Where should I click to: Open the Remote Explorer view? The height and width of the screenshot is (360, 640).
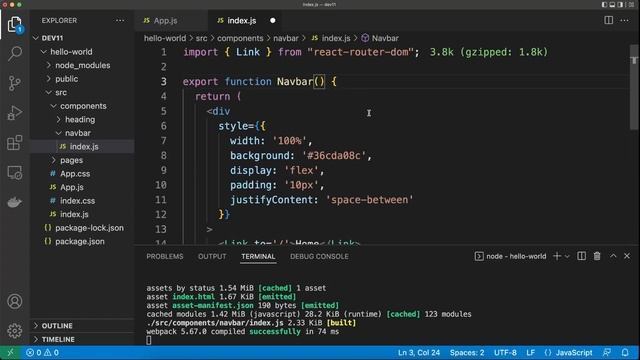pos(15,173)
